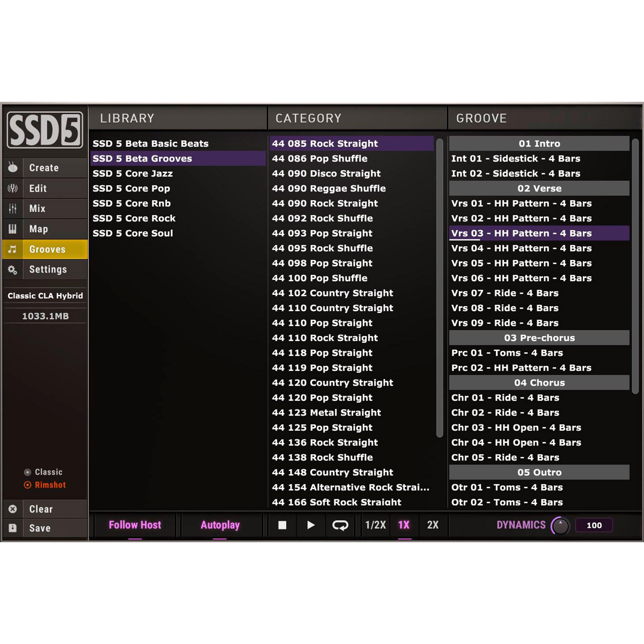Open the Edit panel using its icon
This screenshot has height=644, width=644.
click(13, 188)
